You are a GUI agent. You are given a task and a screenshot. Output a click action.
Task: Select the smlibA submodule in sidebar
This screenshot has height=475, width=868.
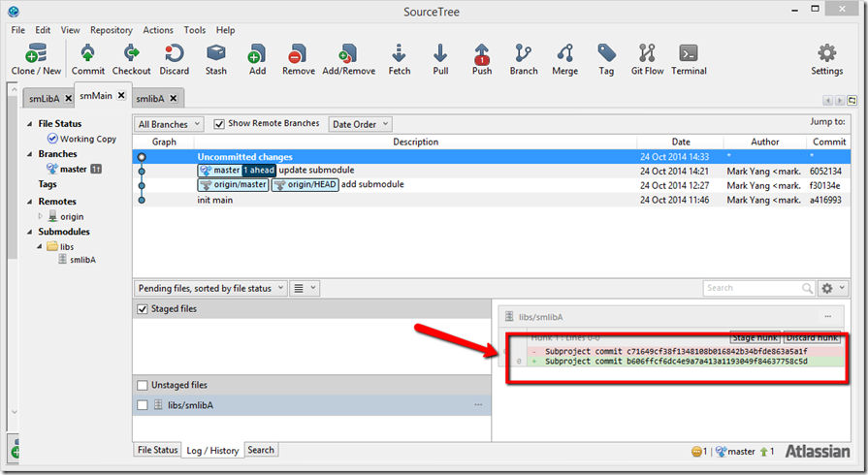(77, 259)
